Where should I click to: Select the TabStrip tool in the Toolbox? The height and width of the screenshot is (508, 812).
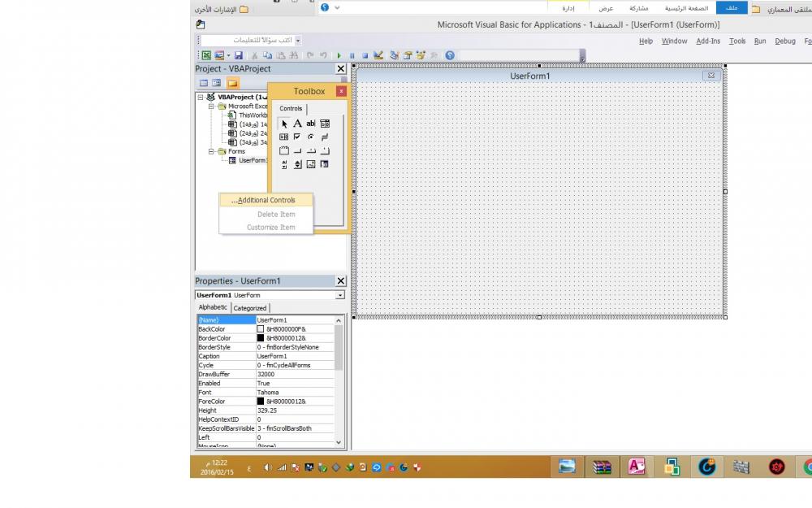(x=311, y=151)
